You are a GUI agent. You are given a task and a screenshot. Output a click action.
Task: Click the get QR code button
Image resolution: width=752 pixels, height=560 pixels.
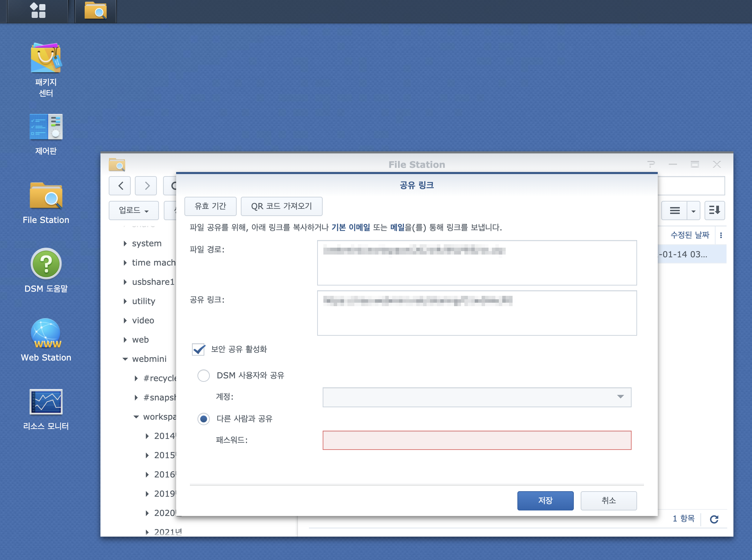tap(281, 206)
